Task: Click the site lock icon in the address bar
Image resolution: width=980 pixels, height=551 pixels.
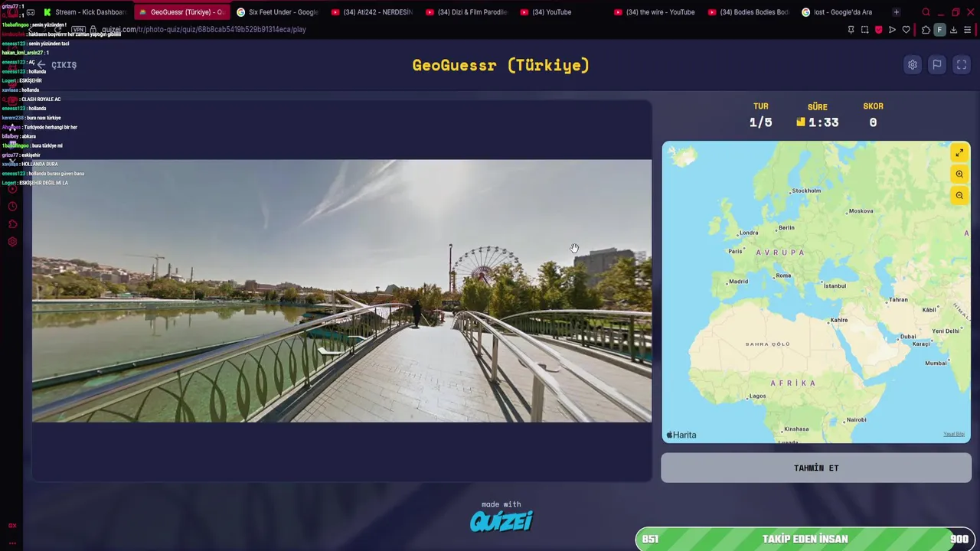Action: click(93, 30)
